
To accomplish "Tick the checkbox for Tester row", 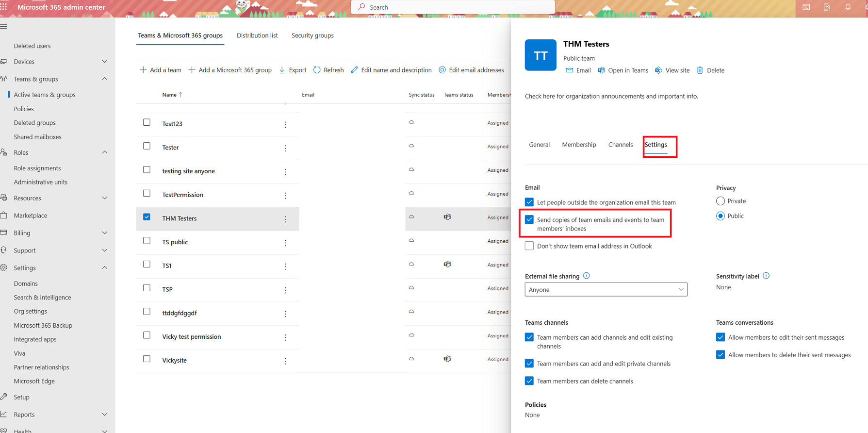I will [x=147, y=146].
